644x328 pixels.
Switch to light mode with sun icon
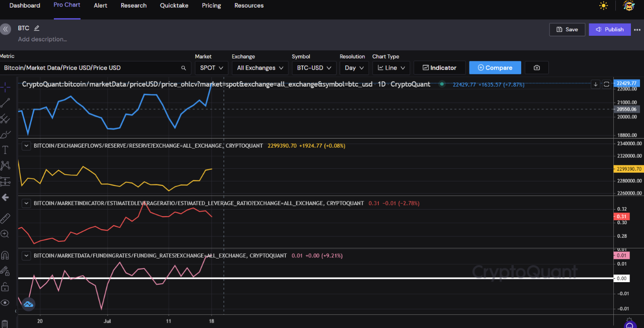tap(603, 6)
